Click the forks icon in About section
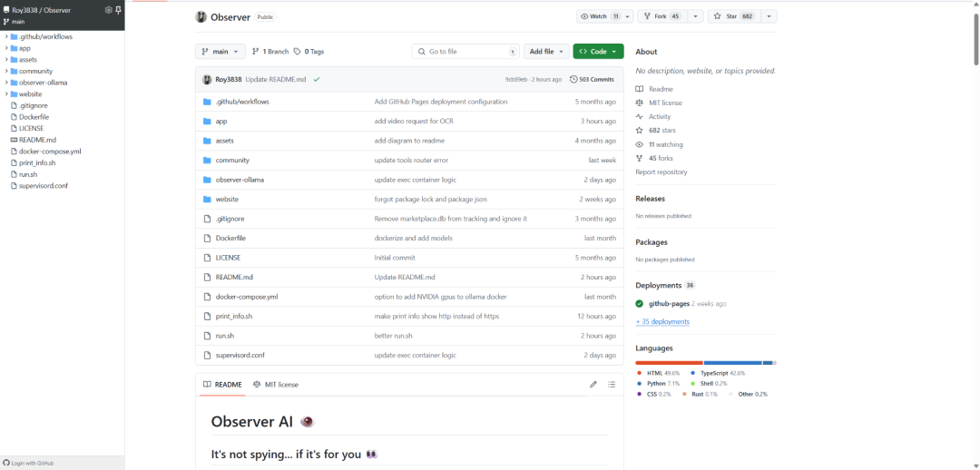Image resolution: width=980 pixels, height=470 pixels. pyautogui.click(x=640, y=158)
